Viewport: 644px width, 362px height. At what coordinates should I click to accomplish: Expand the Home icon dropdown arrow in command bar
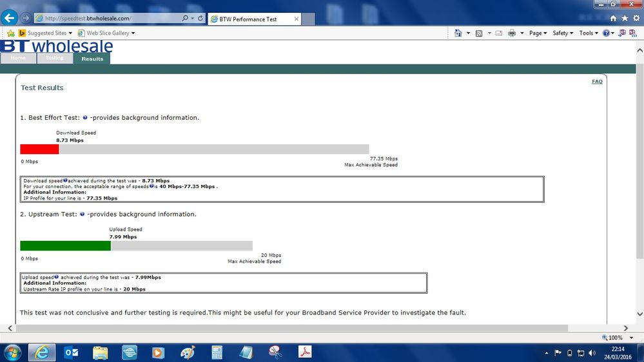(x=468, y=33)
